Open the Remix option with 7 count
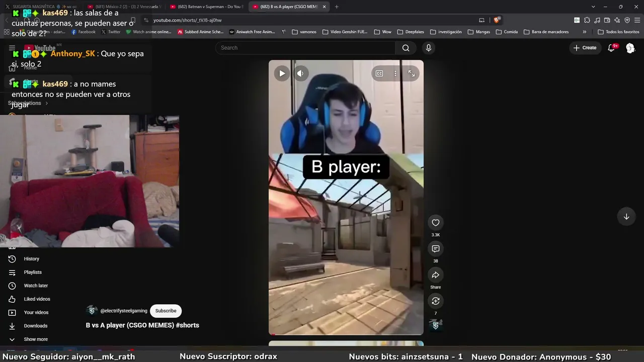This screenshot has height=362, width=644. (x=436, y=301)
